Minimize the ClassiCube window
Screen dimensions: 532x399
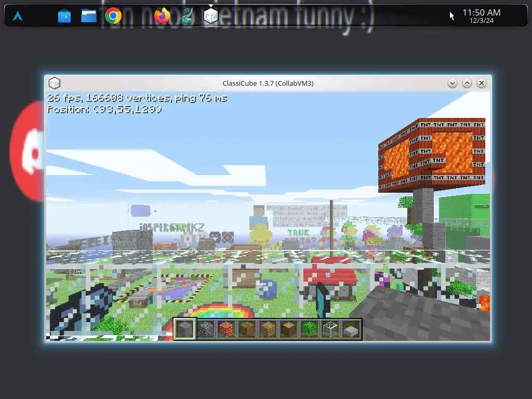[452, 83]
